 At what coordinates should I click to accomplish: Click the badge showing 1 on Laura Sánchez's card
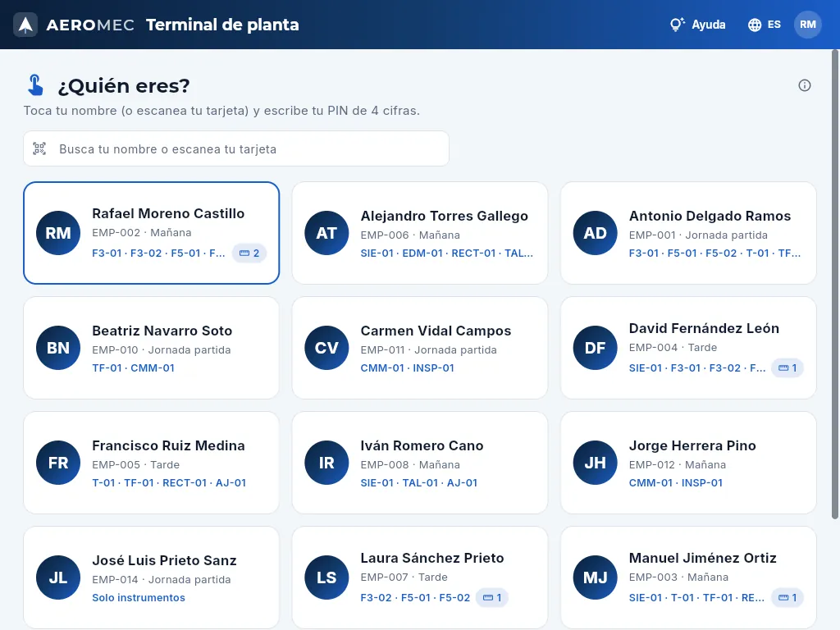(x=492, y=598)
